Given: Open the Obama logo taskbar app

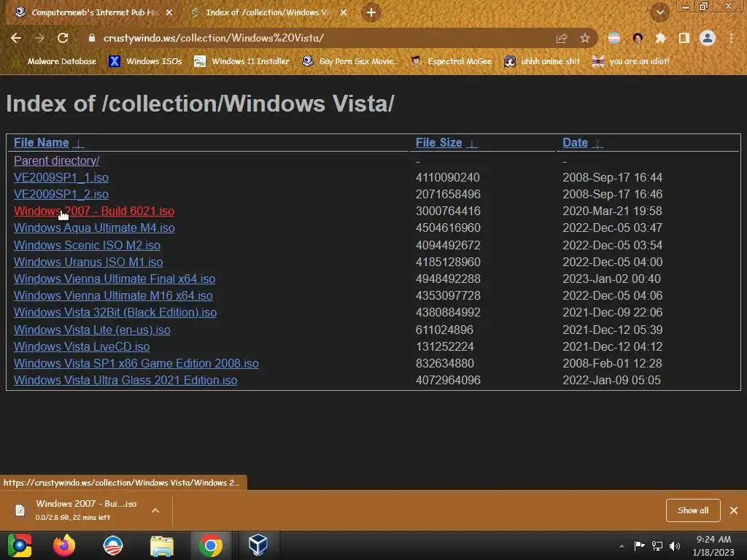Looking at the screenshot, I should click(x=113, y=545).
